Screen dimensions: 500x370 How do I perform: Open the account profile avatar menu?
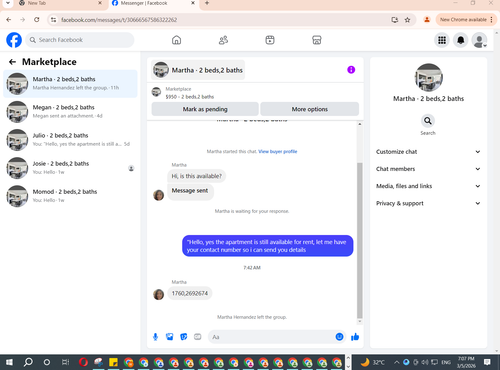tap(479, 40)
